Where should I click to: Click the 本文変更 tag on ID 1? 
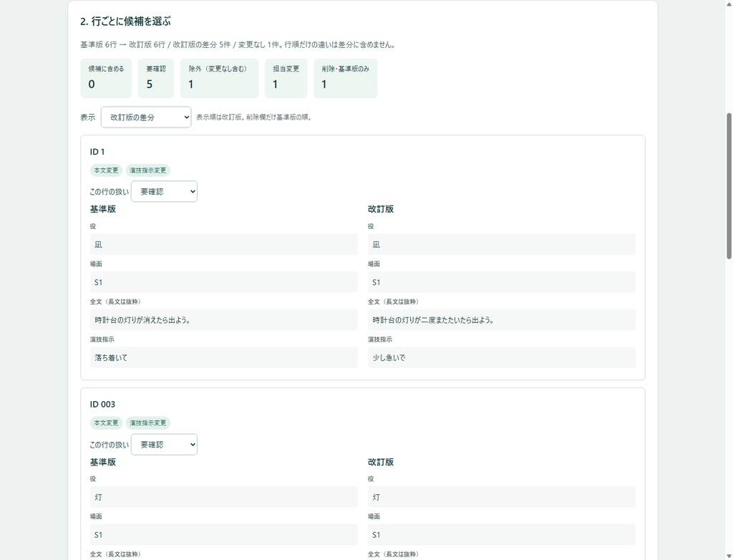[106, 170]
